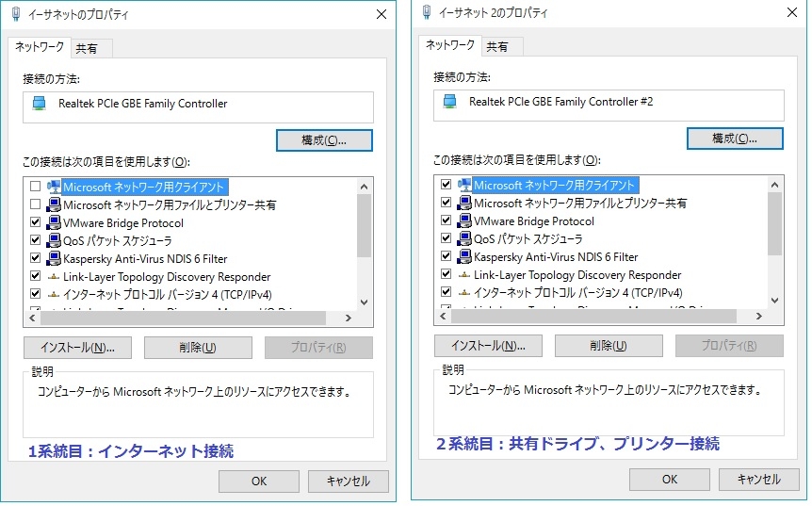This screenshot has width=812, height=506.
Task: Click the QoS packet scheduler icon in イーサネット 2 window
Action: click(x=464, y=238)
